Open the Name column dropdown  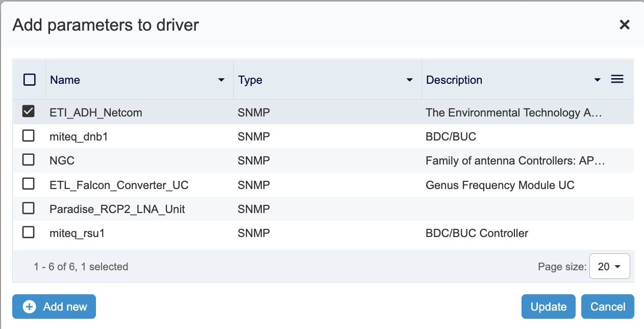[221, 80]
